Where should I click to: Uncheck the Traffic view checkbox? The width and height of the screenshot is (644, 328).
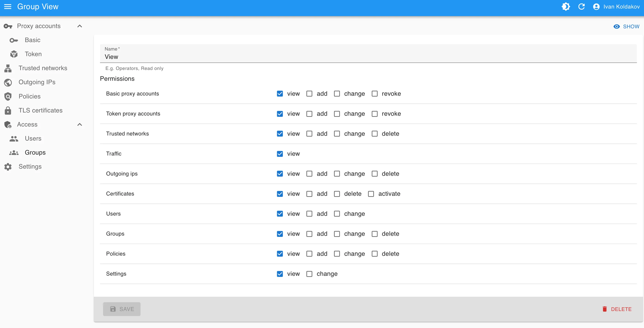(280, 154)
